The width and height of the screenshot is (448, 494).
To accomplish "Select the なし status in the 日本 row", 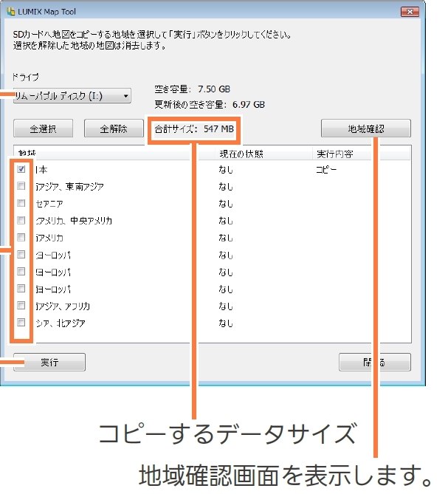I will pos(226,170).
